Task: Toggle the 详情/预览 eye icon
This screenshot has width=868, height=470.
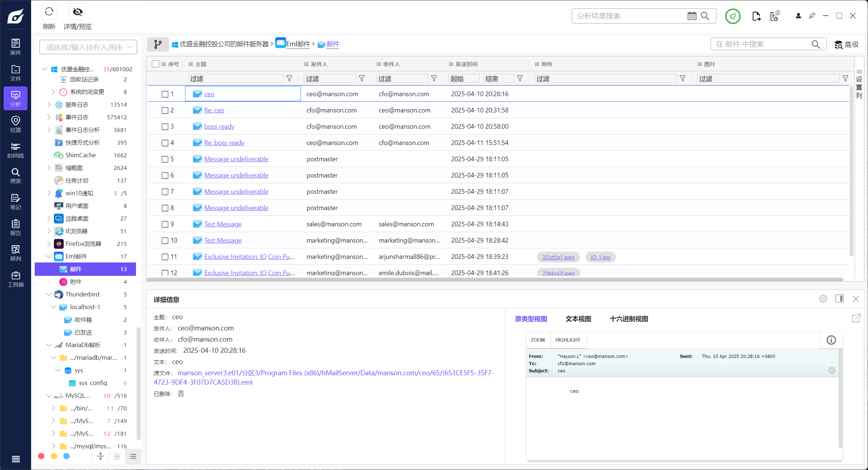Action: coord(77,12)
